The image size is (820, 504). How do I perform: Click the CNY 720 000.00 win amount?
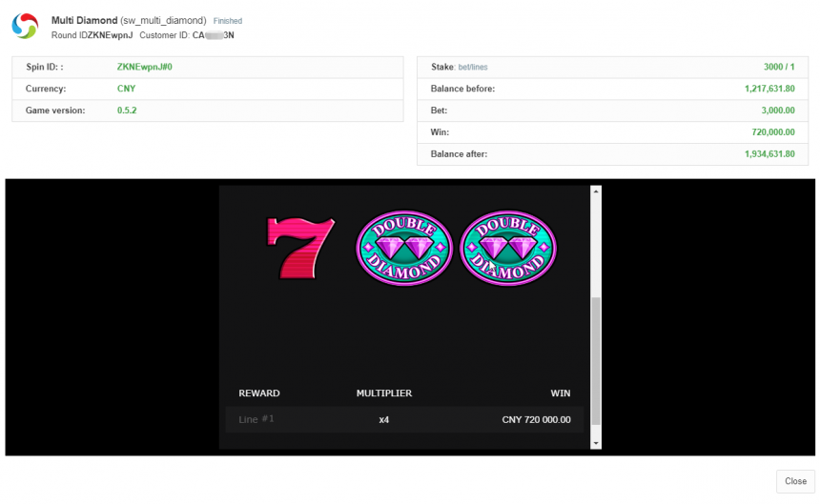(x=536, y=419)
